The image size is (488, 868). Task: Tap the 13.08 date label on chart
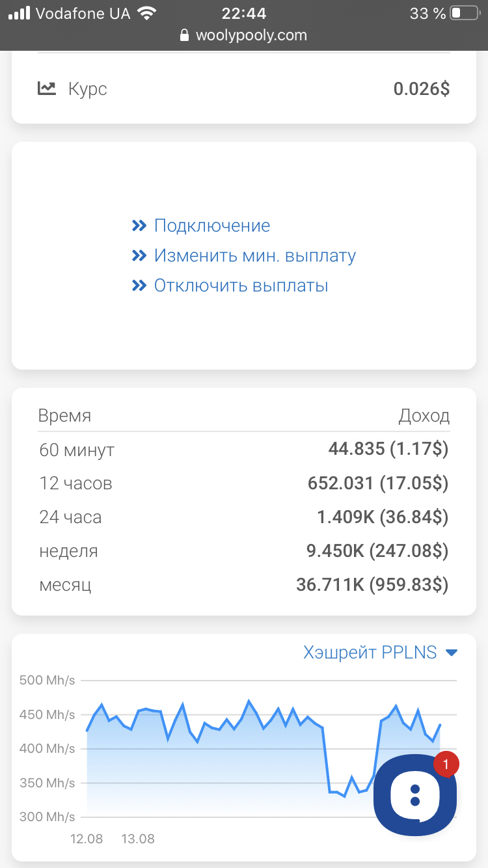(x=138, y=839)
